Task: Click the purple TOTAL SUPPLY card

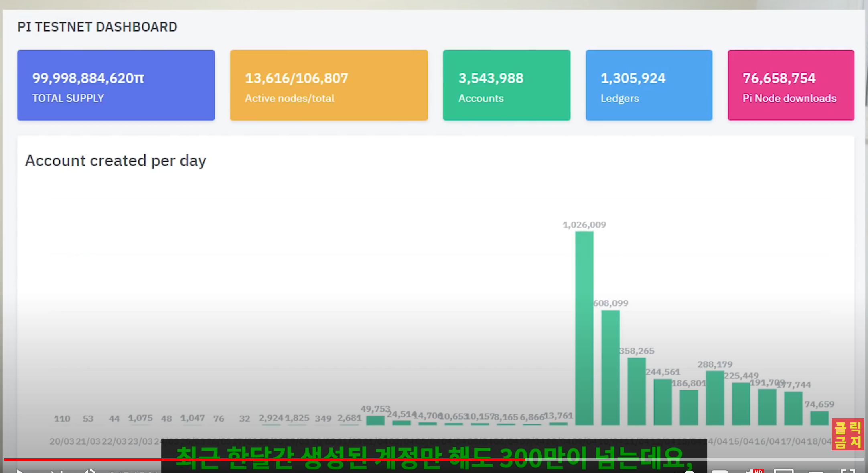Action: pos(116,85)
